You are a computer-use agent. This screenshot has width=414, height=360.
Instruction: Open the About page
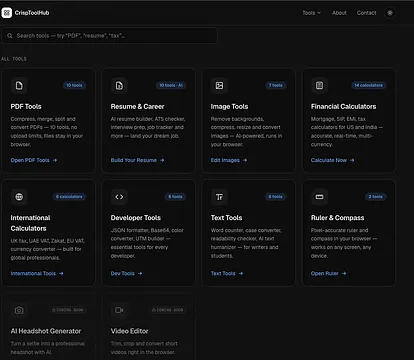[x=339, y=13]
